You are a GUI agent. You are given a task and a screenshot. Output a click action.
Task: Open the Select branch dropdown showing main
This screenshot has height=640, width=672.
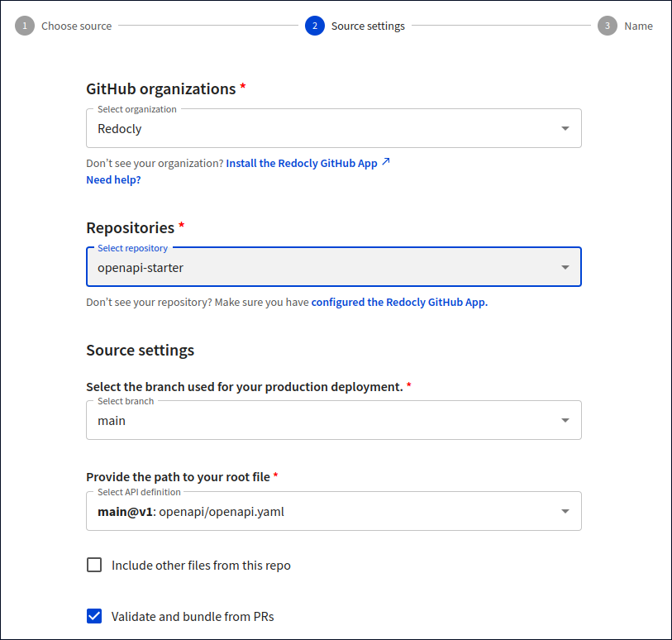coord(333,420)
